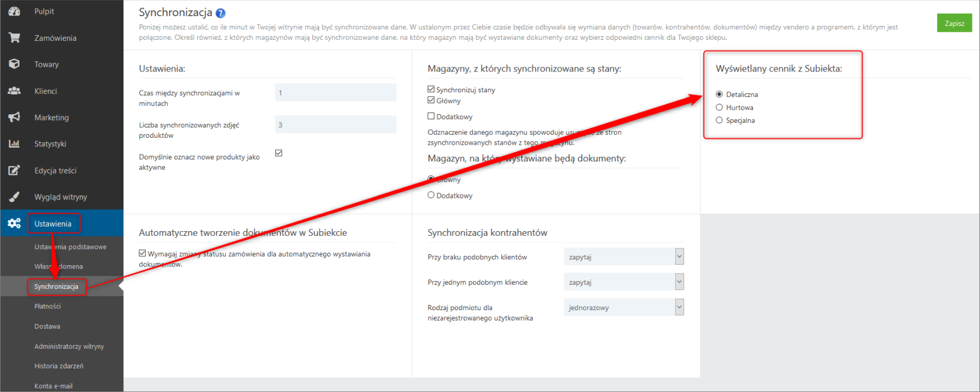The height and width of the screenshot is (392, 980).
Task: Click the Zamówienia shopping cart icon
Action: [x=14, y=38]
